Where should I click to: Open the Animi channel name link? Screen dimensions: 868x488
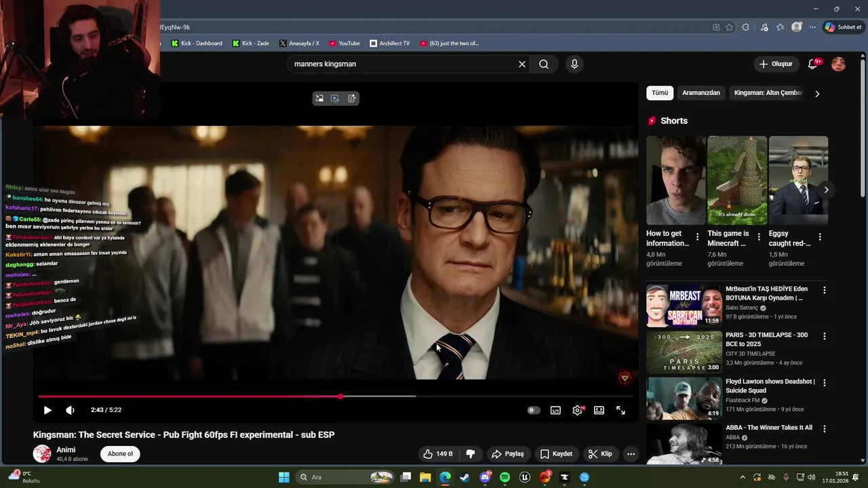coord(66,450)
